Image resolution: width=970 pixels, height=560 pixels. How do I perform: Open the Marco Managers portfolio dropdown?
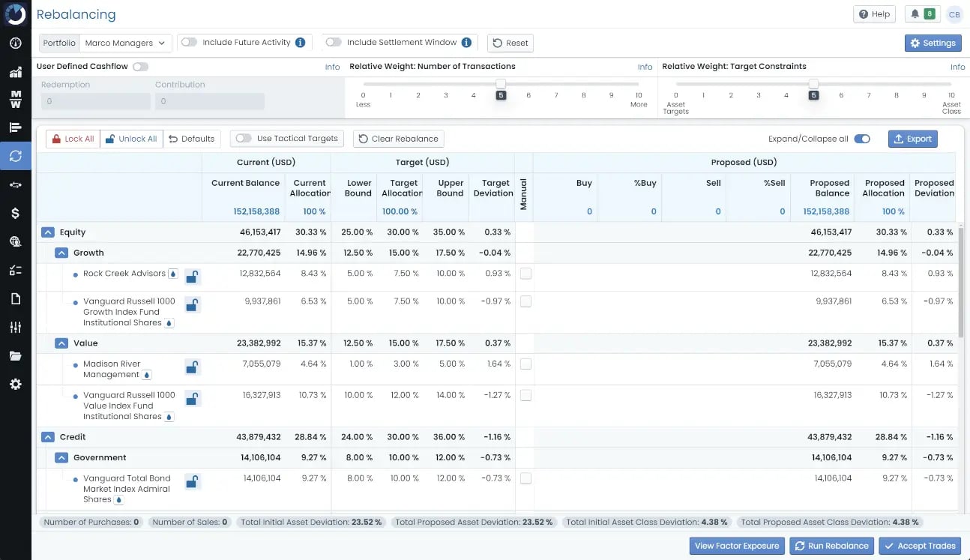[125, 43]
